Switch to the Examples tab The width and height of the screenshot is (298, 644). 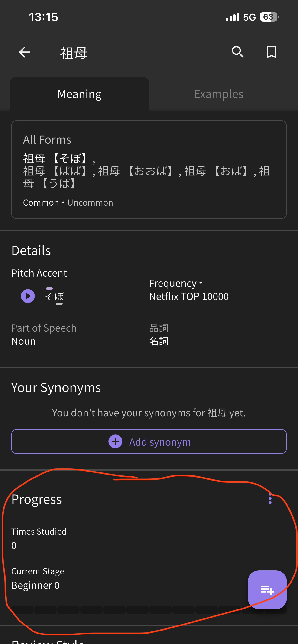[x=218, y=94]
